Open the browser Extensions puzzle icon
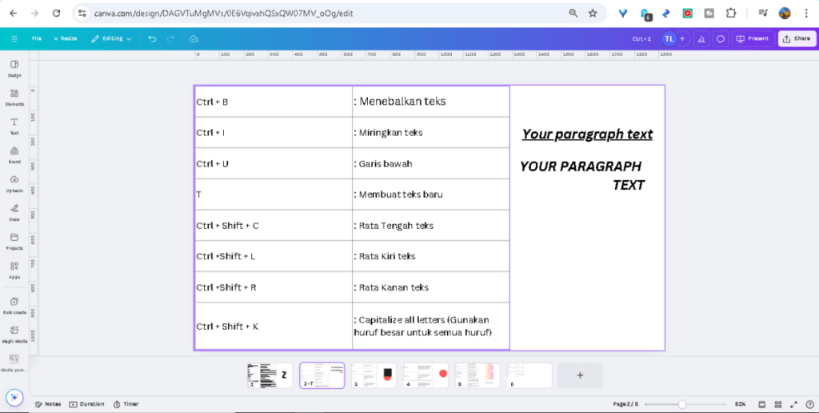 point(731,14)
